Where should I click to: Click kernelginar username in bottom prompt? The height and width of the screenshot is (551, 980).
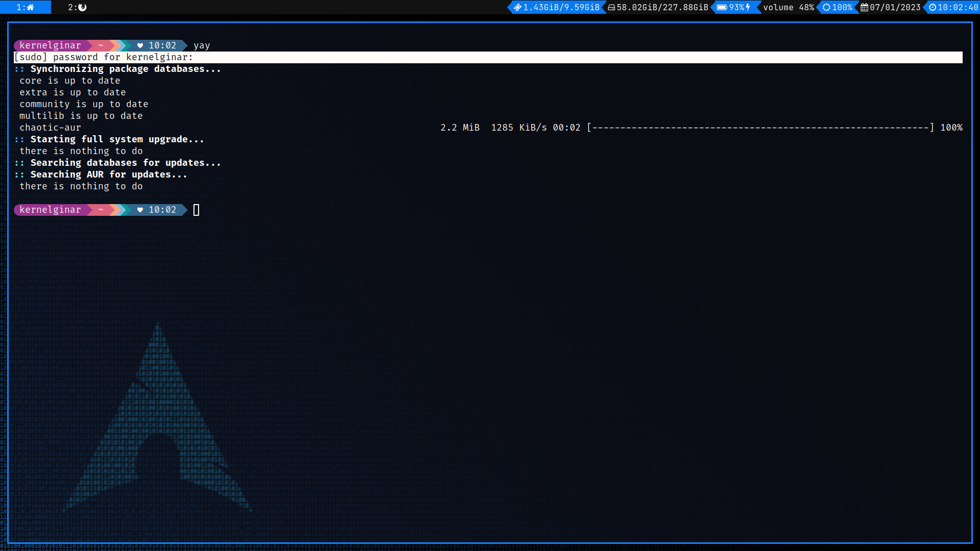(x=50, y=210)
